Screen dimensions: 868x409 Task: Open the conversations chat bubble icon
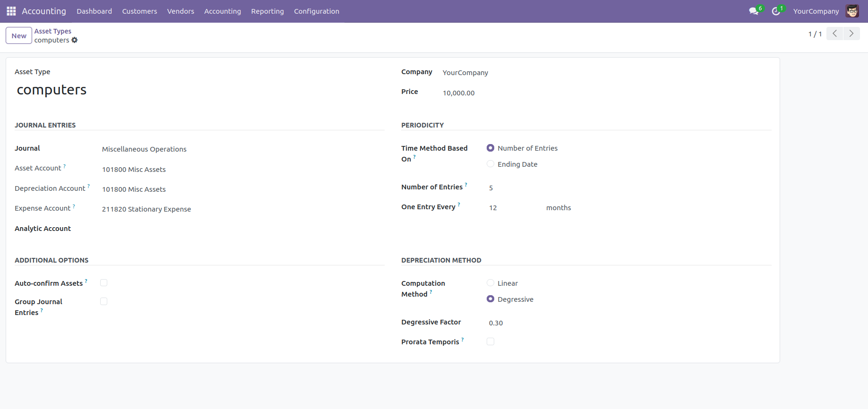[x=753, y=11]
